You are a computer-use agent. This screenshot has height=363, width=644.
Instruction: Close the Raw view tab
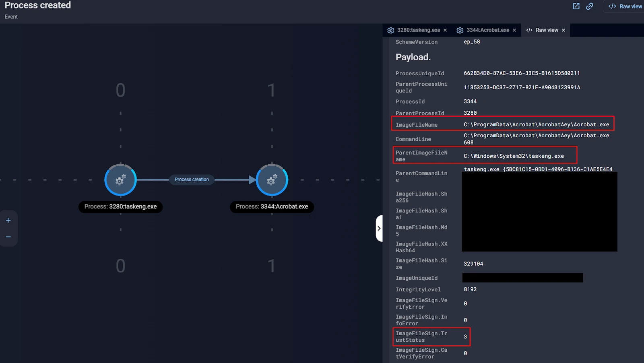563,30
